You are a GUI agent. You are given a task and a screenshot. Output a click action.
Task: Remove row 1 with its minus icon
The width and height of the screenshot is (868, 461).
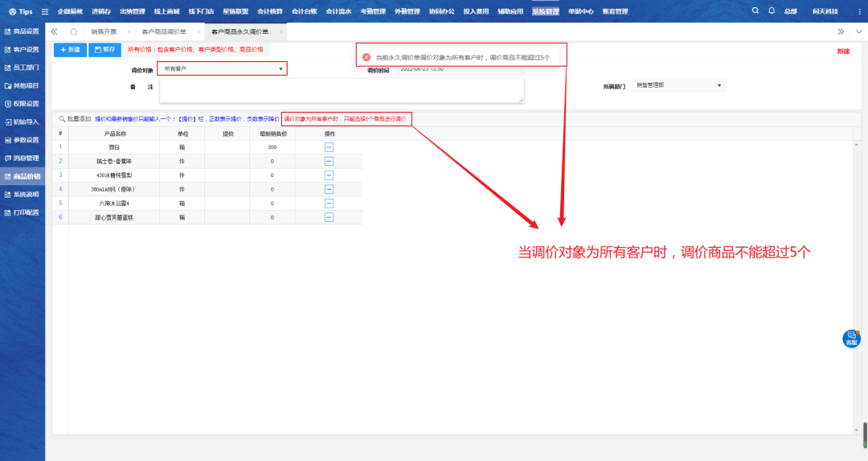[x=329, y=147]
